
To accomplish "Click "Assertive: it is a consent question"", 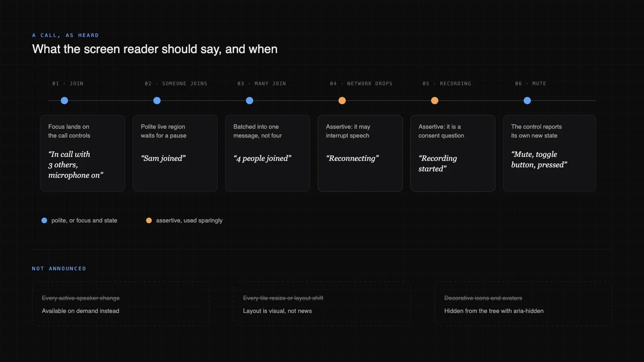I will 442,131.
